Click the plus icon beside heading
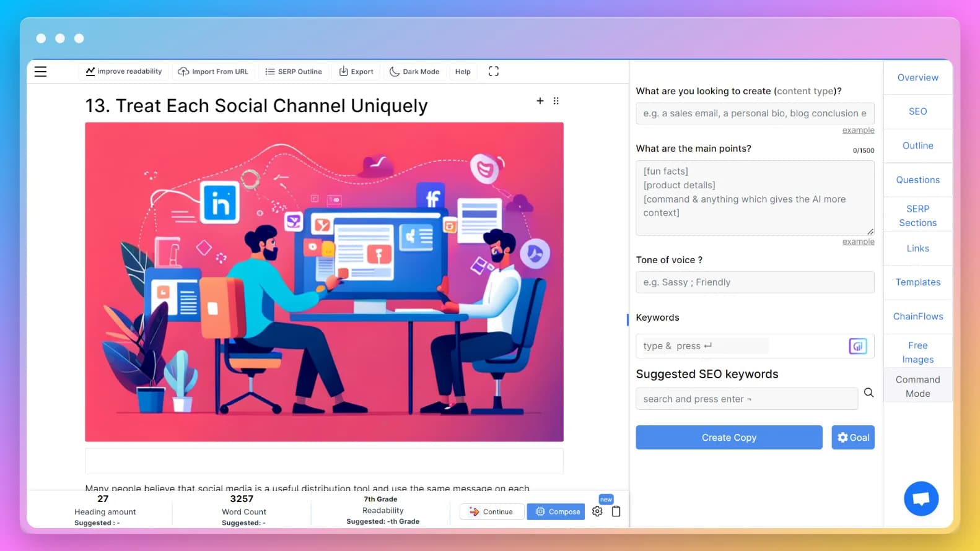Viewport: 980px width, 551px height. (x=540, y=101)
